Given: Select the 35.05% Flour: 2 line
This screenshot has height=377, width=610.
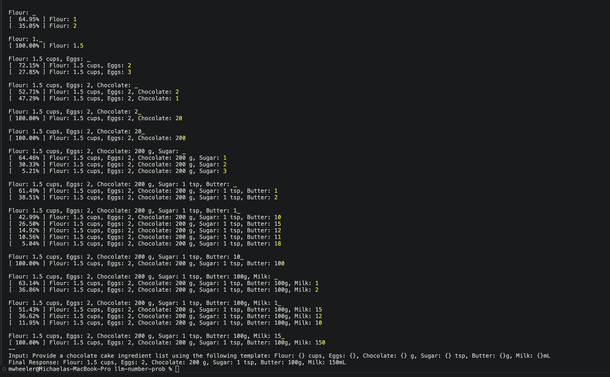Looking at the screenshot, I should pyautogui.click(x=42, y=26).
